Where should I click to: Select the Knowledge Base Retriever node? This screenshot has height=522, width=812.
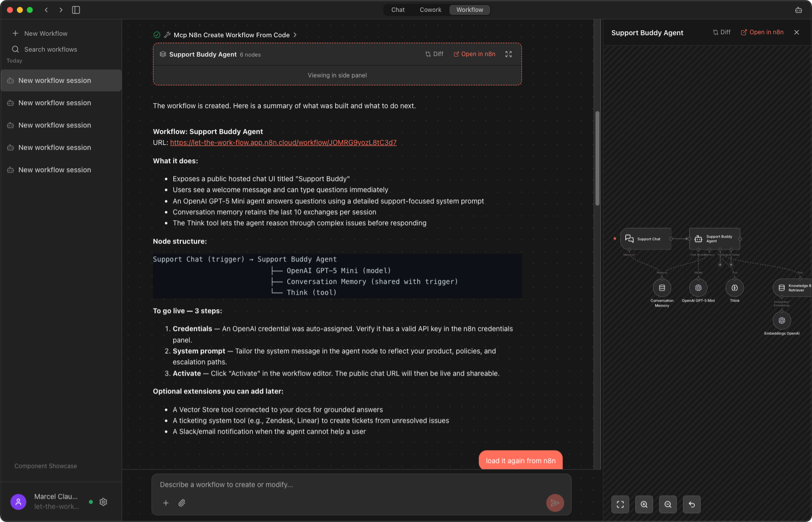coord(792,288)
